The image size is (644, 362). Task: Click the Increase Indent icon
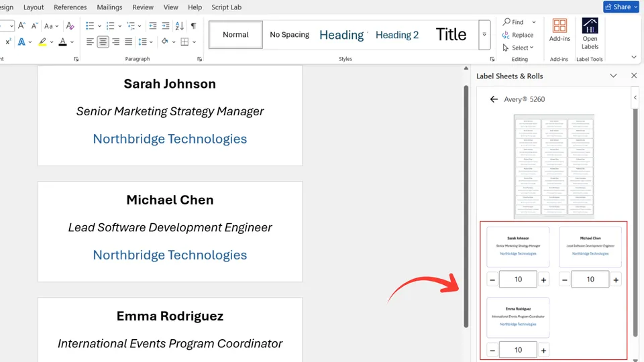click(x=166, y=25)
